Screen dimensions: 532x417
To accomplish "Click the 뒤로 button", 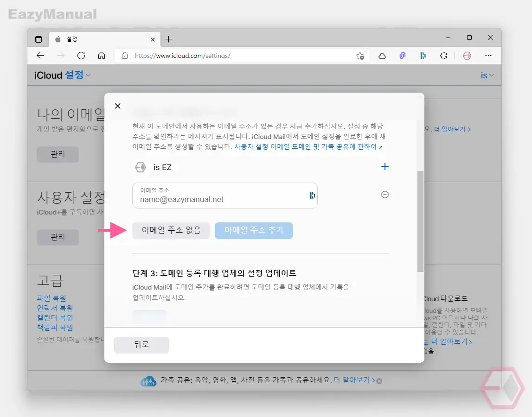I will pyautogui.click(x=141, y=345).
